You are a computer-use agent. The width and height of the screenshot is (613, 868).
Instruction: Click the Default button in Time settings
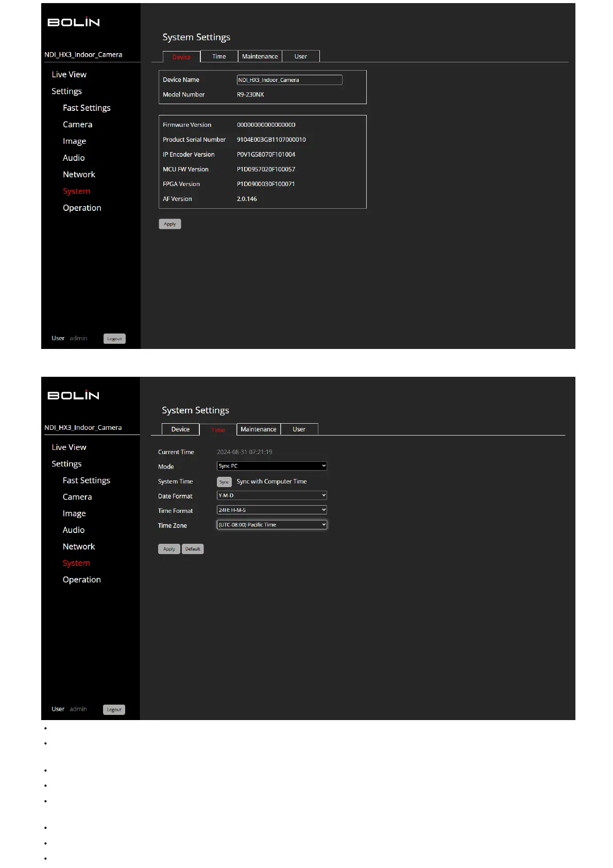[x=193, y=549]
